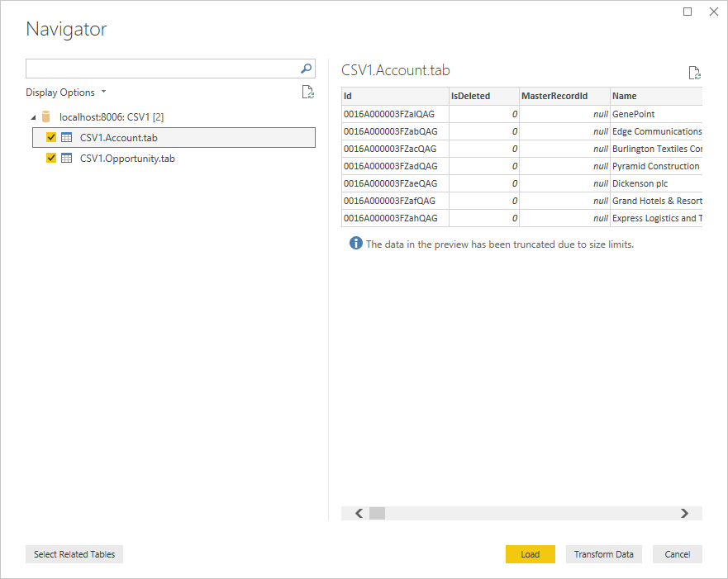Screen dimensions: 728x579
Task: Click Select Related Tables button
Action: [74, 554]
